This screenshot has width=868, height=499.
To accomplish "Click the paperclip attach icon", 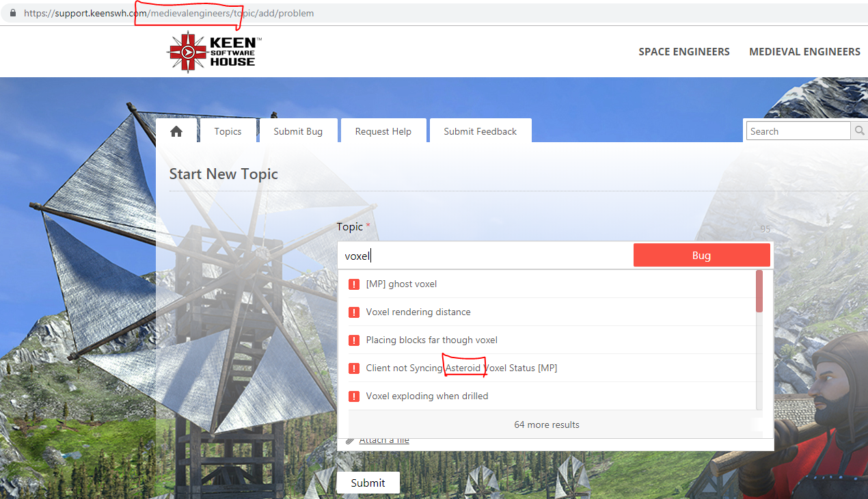I will click(x=350, y=441).
